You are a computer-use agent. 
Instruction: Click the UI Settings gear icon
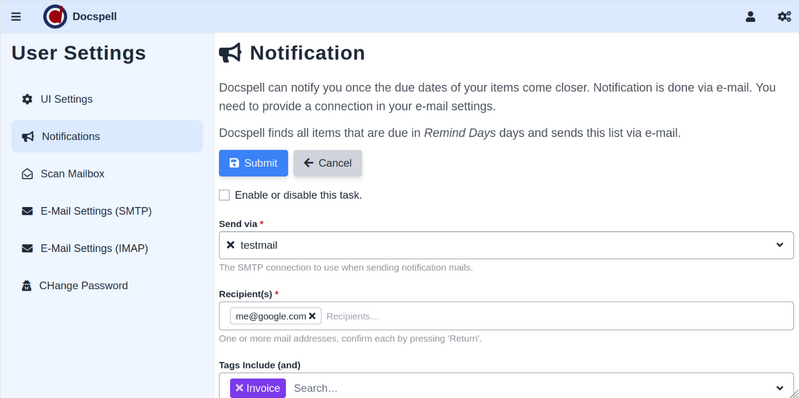click(x=27, y=99)
